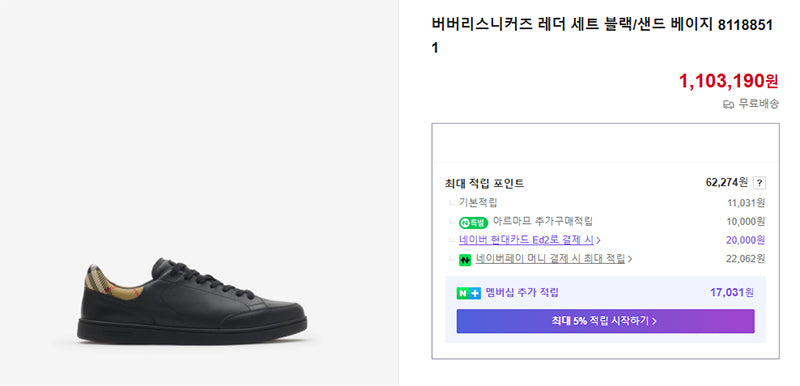Screen dimensions: 800x386
Task: Click 최대 5% 적립 시작하기 button
Action: [605, 321]
